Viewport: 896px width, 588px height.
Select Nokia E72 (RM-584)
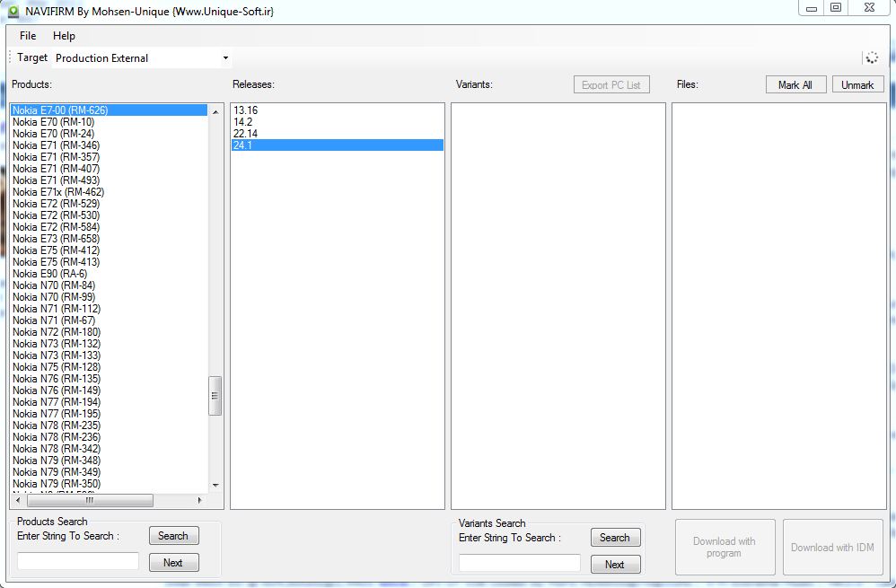[110, 227]
